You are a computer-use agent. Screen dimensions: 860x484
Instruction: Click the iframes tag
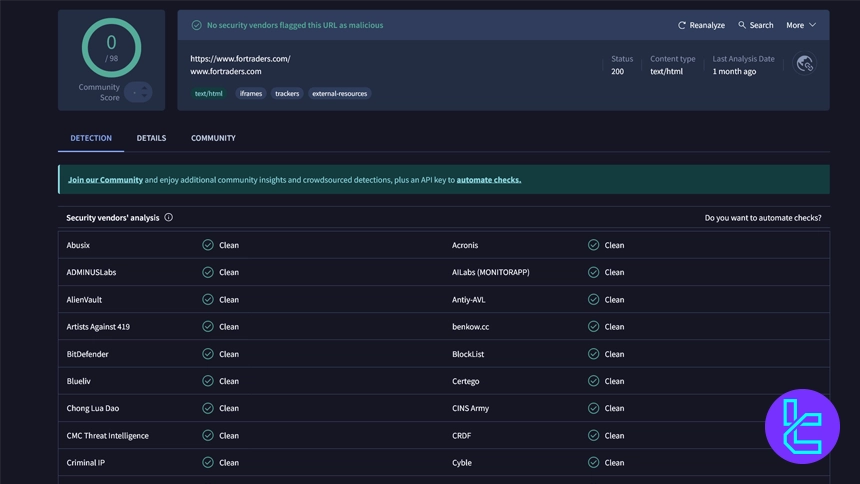coord(251,94)
